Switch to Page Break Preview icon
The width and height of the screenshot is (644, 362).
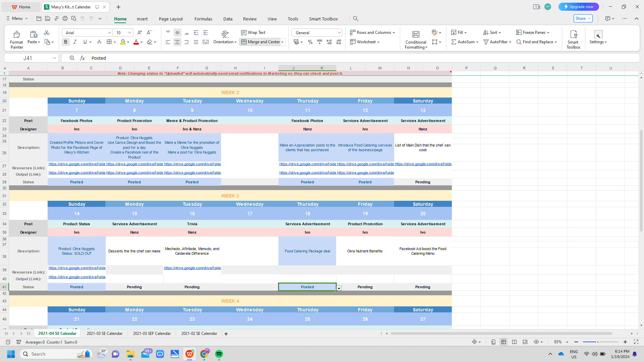pyautogui.click(x=514, y=342)
